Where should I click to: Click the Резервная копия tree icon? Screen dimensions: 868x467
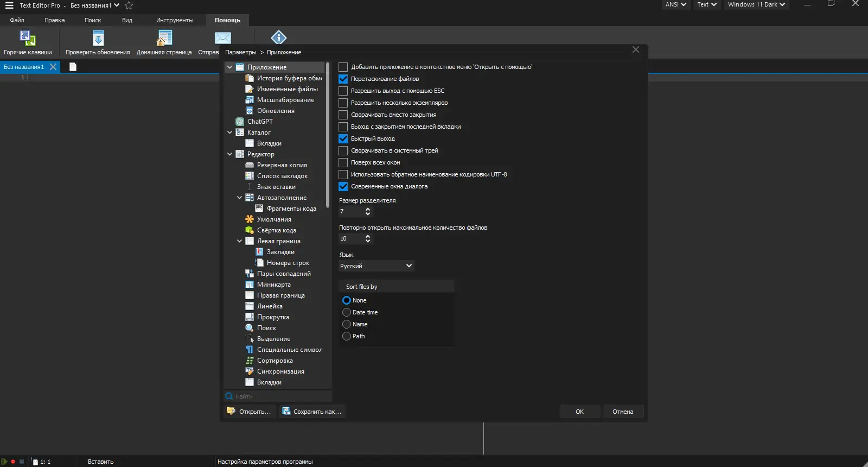(x=250, y=165)
